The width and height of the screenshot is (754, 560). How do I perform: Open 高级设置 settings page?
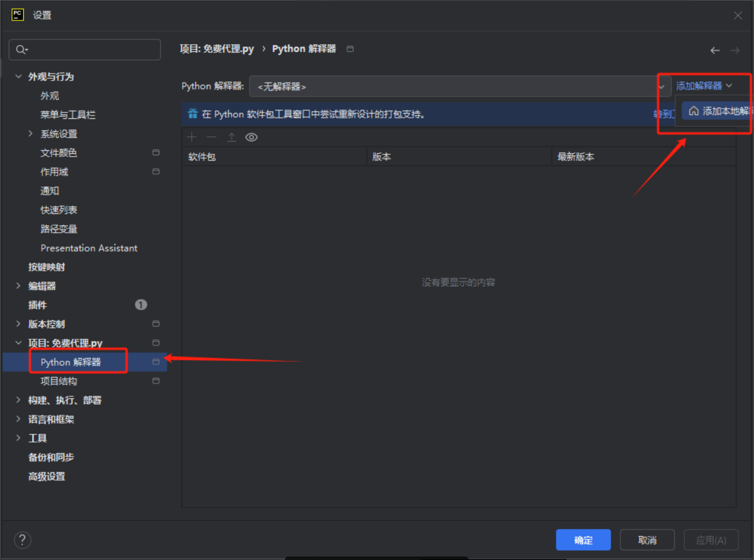click(47, 477)
